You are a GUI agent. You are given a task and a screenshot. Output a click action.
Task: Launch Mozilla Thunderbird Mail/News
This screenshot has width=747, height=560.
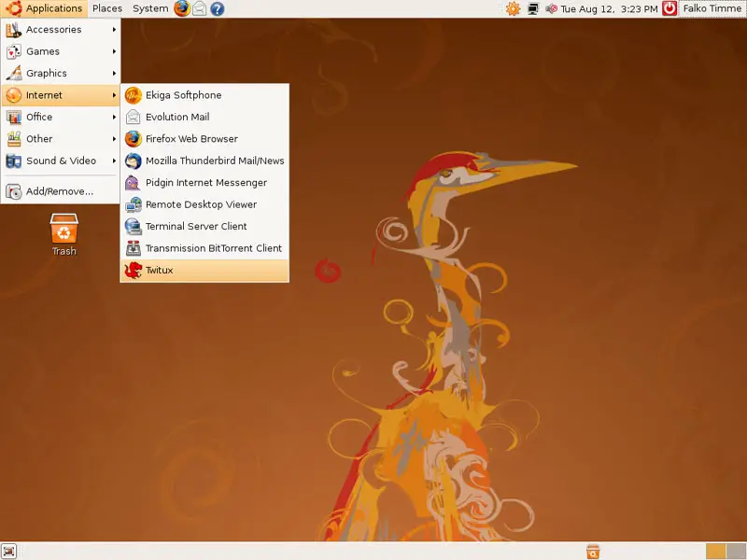pyautogui.click(x=204, y=161)
